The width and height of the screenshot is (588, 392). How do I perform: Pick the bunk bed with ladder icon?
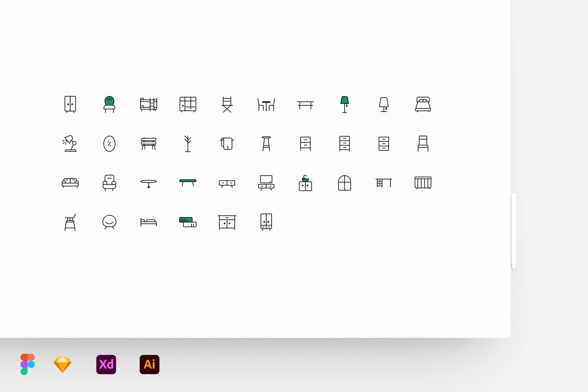point(149,104)
